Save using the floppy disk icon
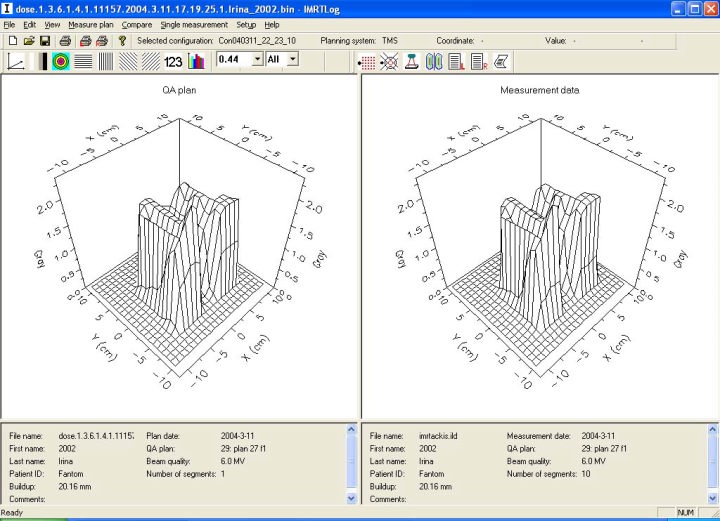The width and height of the screenshot is (720, 521). pyautogui.click(x=45, y=41)
